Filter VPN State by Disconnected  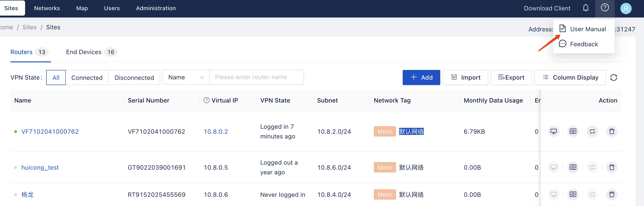134,78
